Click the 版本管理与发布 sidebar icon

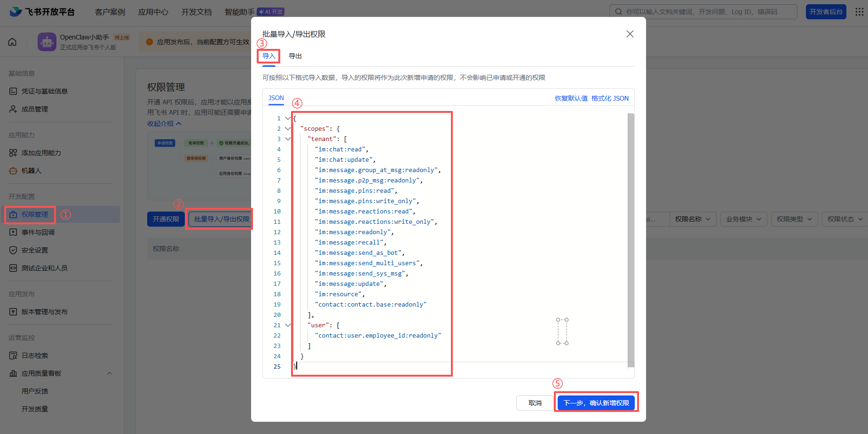tap(13, 312)
